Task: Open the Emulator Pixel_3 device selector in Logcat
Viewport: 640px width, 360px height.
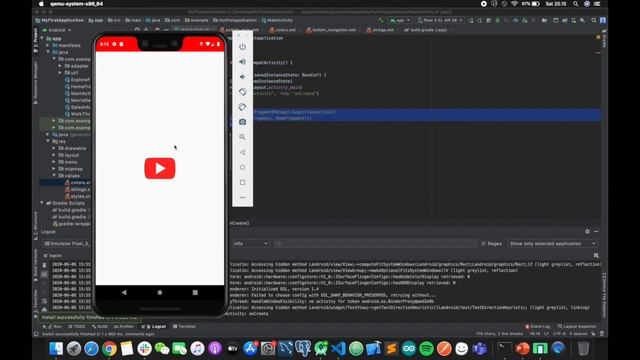Action: point(67,243)
